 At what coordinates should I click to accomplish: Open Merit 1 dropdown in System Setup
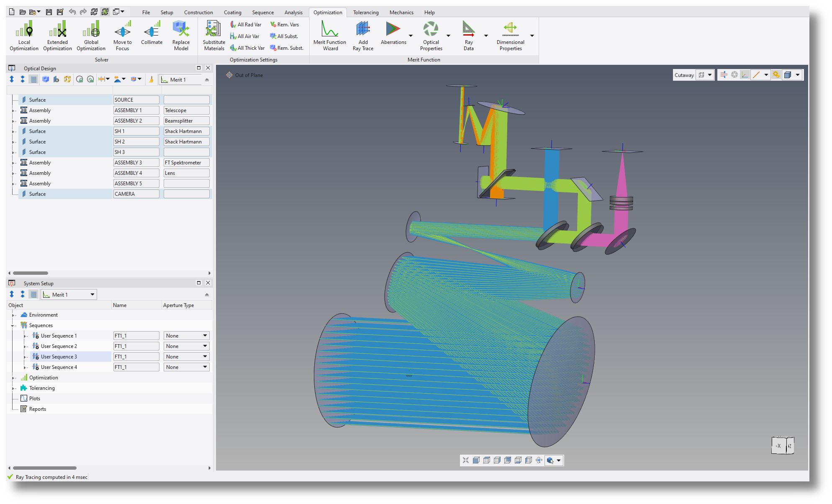[x=69, y=294]
